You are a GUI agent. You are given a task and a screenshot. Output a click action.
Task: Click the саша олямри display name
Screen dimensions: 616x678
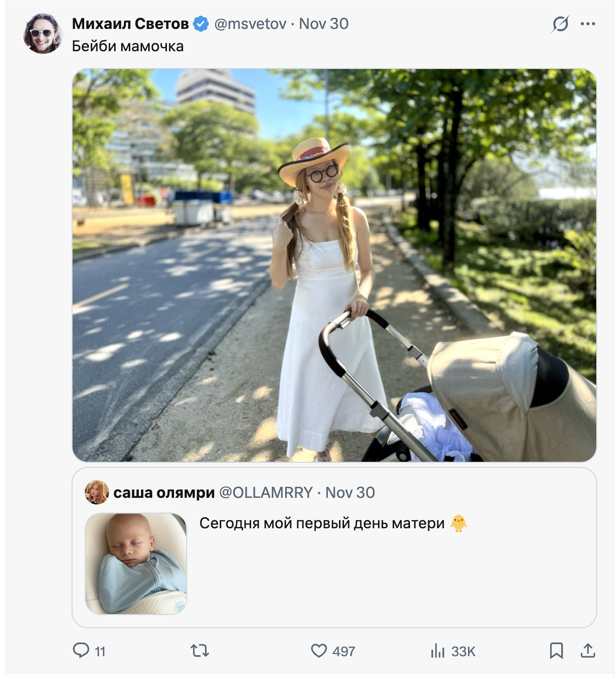tap(164, 493)
